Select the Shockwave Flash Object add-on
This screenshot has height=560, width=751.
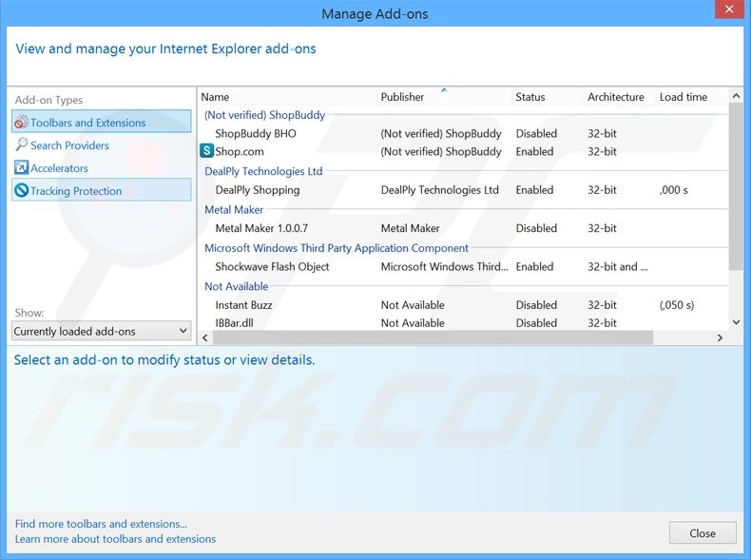coord(463,266)
